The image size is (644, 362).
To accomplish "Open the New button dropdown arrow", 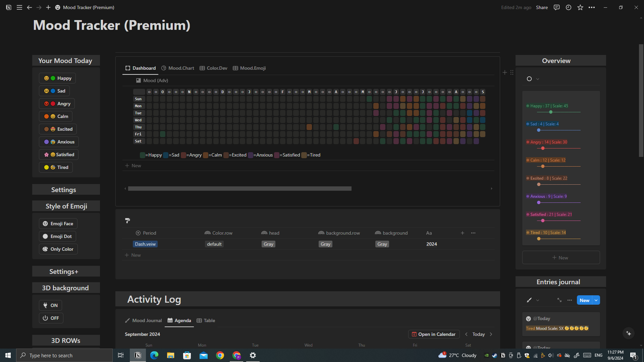I will click(x=596, y=300).
